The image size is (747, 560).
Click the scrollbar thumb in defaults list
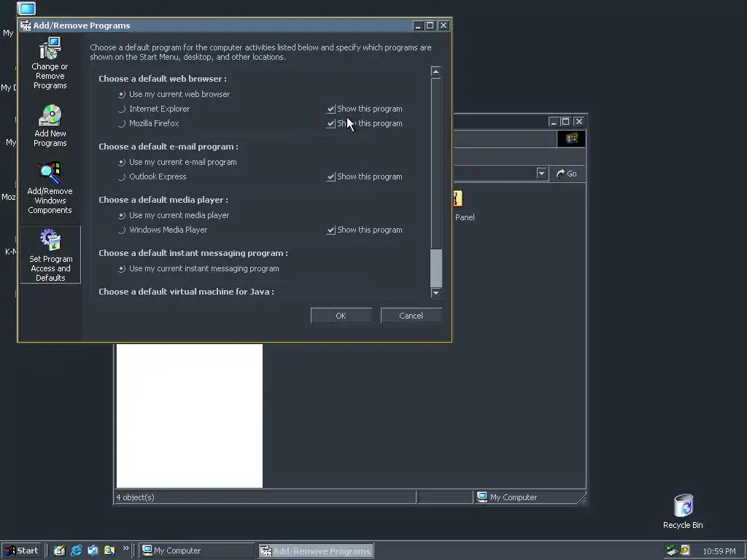[436, 268]
